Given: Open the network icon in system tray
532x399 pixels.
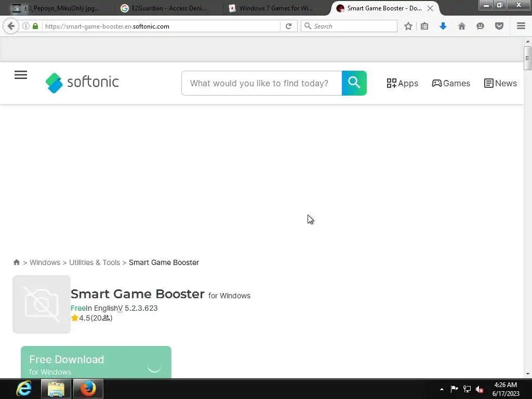Looking at the screenshot, I should pos(467,389).
